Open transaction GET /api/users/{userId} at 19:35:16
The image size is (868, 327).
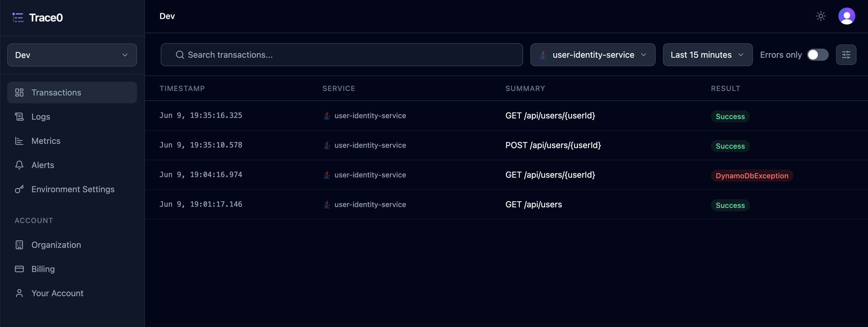[x=550, y=116]
